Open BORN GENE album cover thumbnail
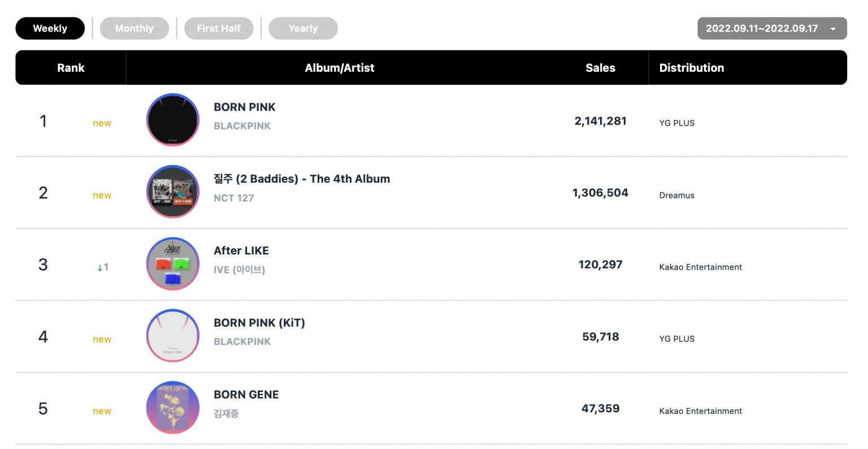Viewport: 868px width, 449px height. pyautogui.click(x=173, y=407)
